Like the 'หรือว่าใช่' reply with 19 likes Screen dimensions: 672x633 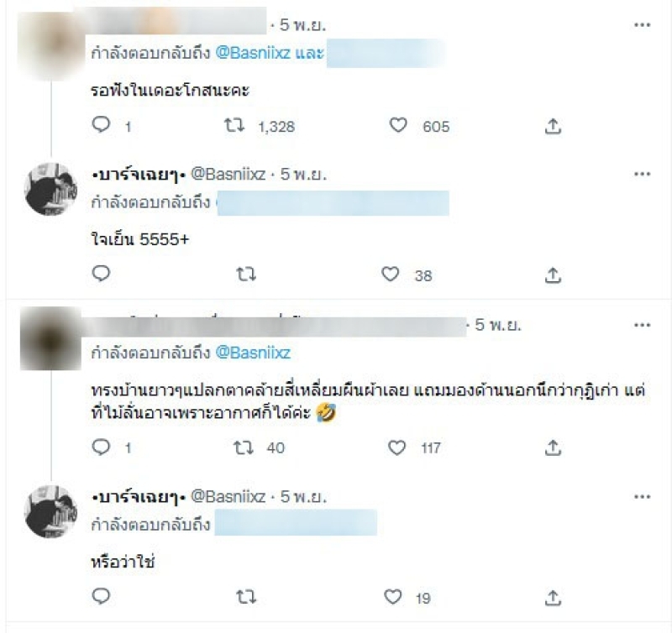(x=393, y=597)
